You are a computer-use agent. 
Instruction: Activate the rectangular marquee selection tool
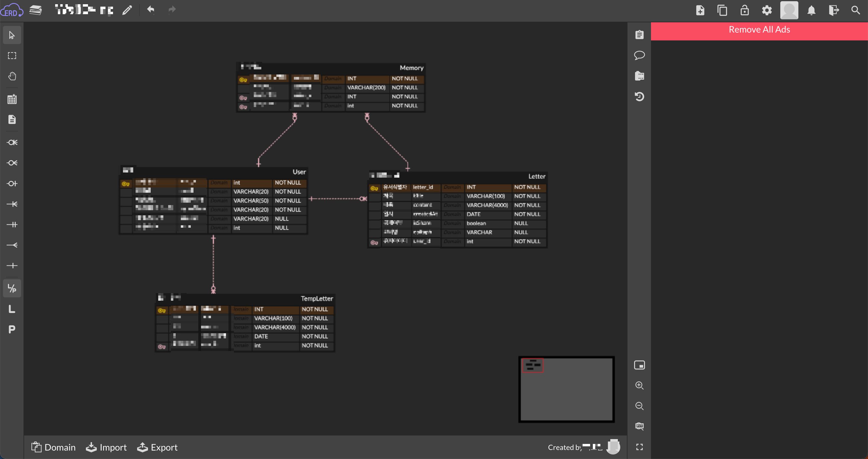click(x=12, y=56)
